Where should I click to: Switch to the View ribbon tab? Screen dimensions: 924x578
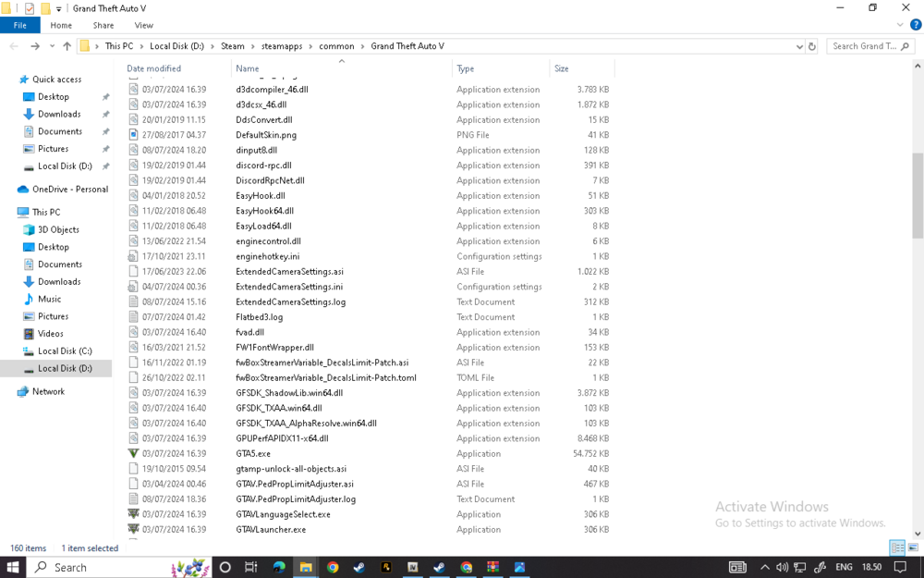[143, 25]
